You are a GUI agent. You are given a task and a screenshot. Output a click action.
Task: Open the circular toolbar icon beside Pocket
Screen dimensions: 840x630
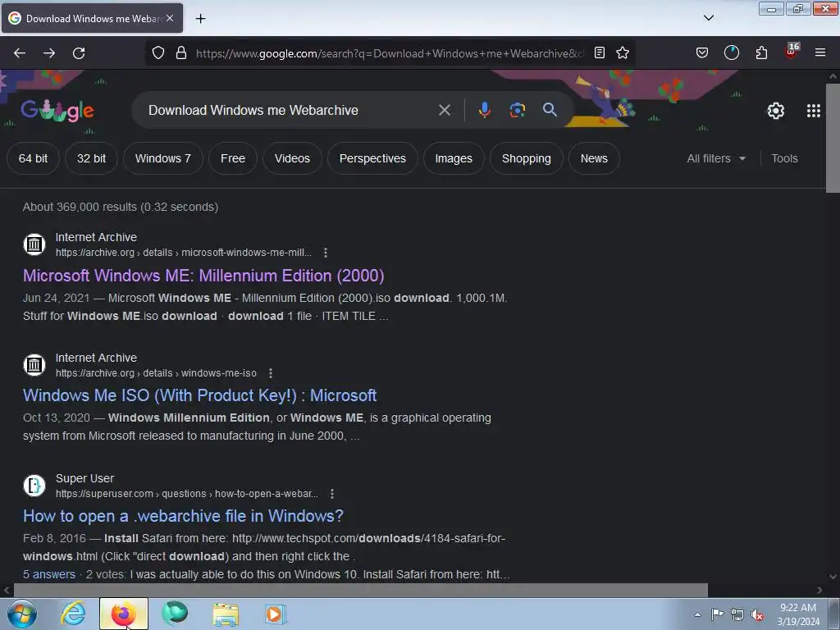pyautogui.click(x=731, y=53)
